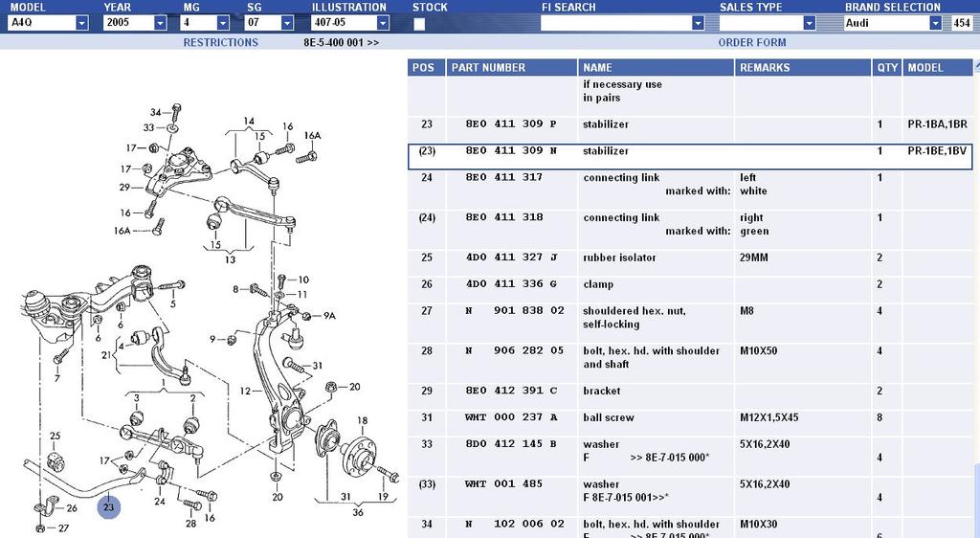Open the BRAND SELECTION dropdown showing Audi
This screenshot has width=980, height=538.
935,23
